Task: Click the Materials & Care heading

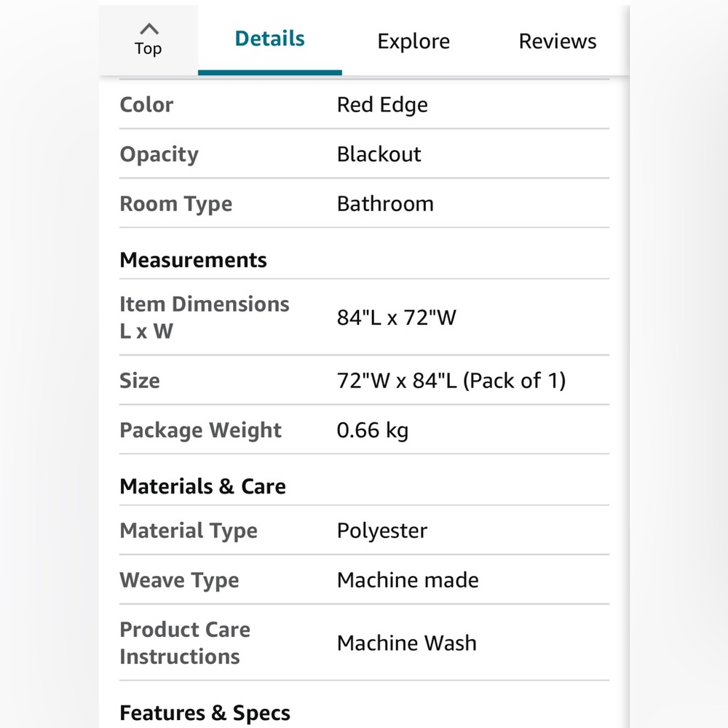Action: (x=202, y=486)
